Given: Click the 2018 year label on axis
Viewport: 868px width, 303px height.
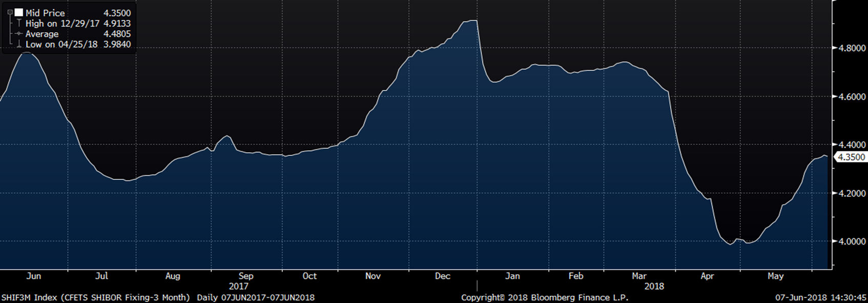Looking at the screenshot, I should click(x=654, y=286).
